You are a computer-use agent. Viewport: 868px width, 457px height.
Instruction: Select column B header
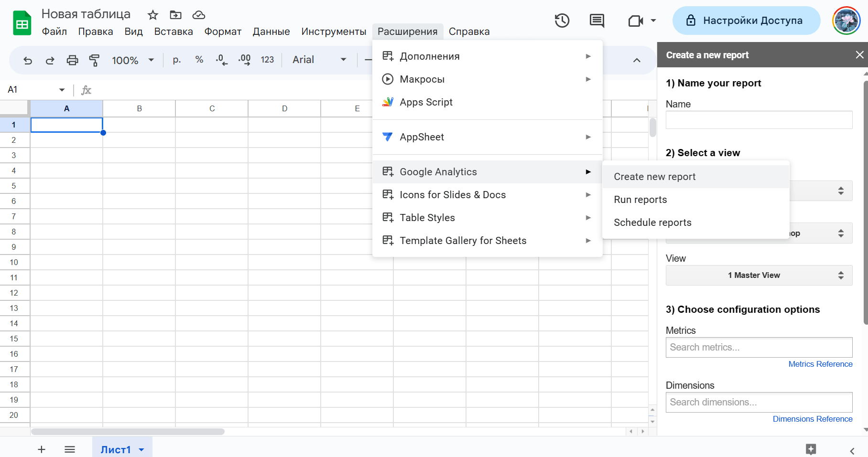(x=139, y=108)
